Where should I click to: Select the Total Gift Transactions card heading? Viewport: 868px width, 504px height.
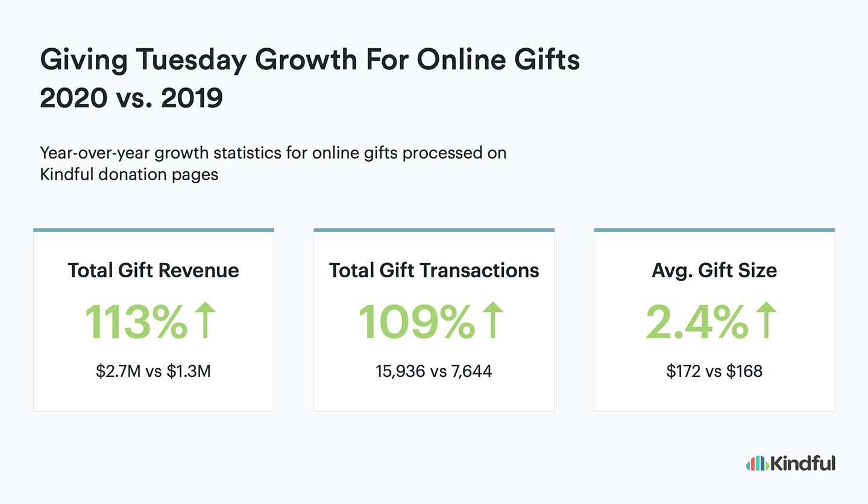[434, 270]
